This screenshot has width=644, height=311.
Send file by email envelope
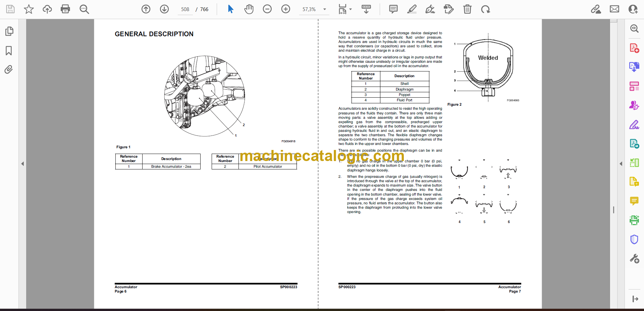(x=614, y=9)
